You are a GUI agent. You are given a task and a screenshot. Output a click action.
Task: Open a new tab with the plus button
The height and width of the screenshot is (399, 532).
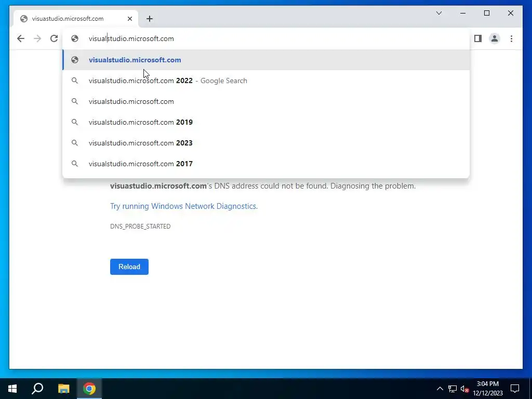(150, 19)
